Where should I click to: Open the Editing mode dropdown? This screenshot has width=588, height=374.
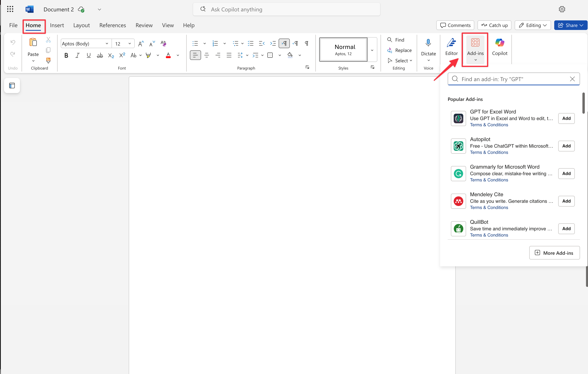click(x=533, y=25)
